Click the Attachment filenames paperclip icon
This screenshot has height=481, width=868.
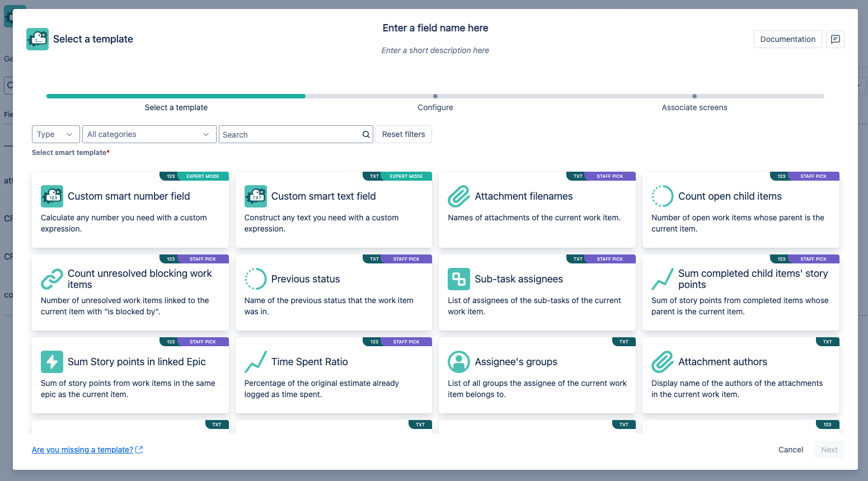[459, 196]
